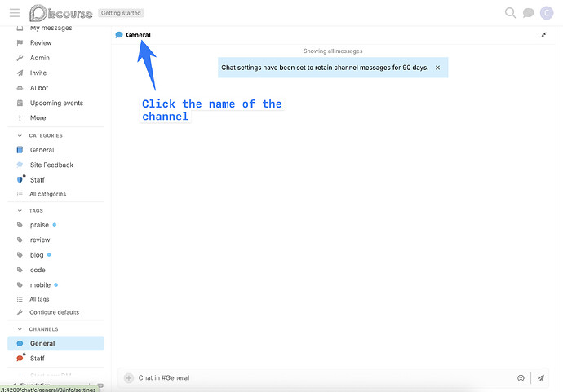Click the red Staff channel icon

(20, 358)
